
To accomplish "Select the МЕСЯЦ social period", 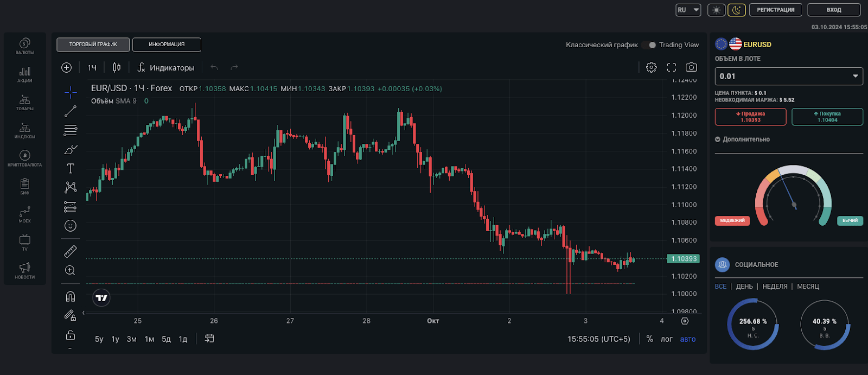I will click(x=808, y=287).
